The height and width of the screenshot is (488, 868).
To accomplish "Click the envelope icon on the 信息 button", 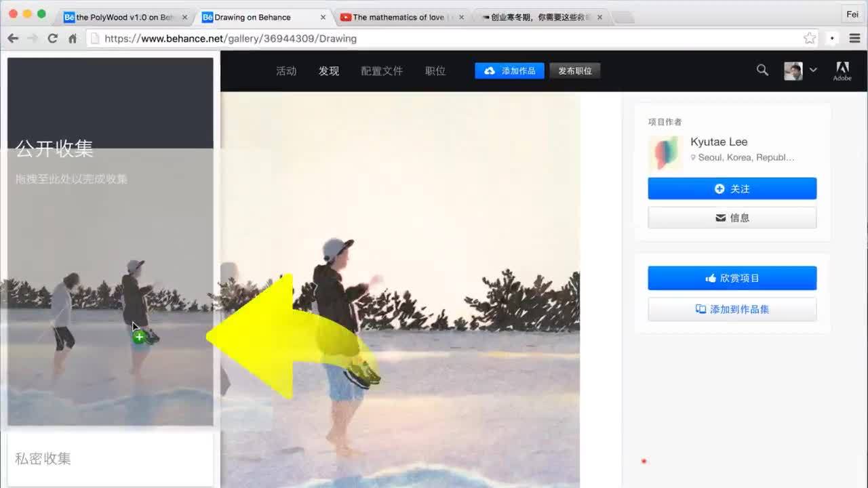I will point(719,218).
